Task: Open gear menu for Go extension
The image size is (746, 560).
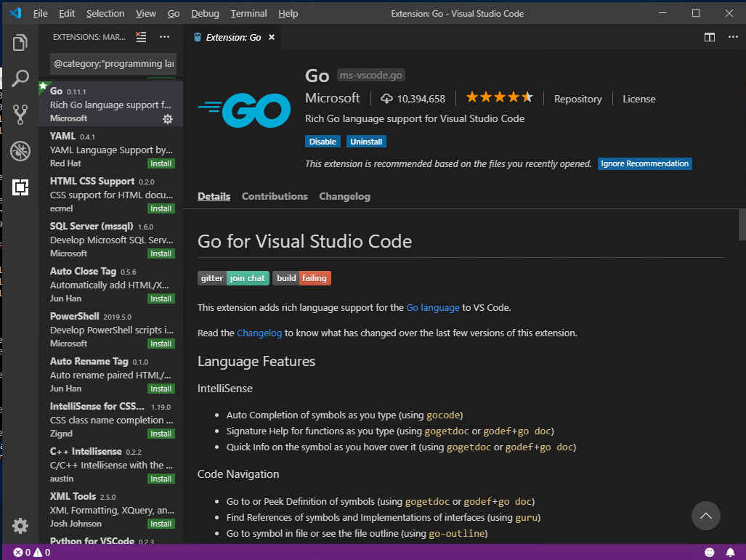Action: click(168, 119)
